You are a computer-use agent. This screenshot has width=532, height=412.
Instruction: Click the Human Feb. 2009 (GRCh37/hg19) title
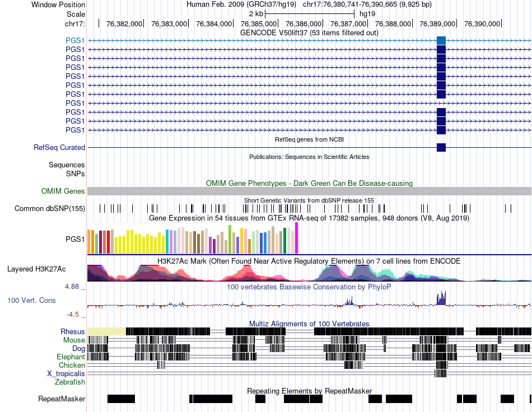pyautogui.click(x=241, y=4)
